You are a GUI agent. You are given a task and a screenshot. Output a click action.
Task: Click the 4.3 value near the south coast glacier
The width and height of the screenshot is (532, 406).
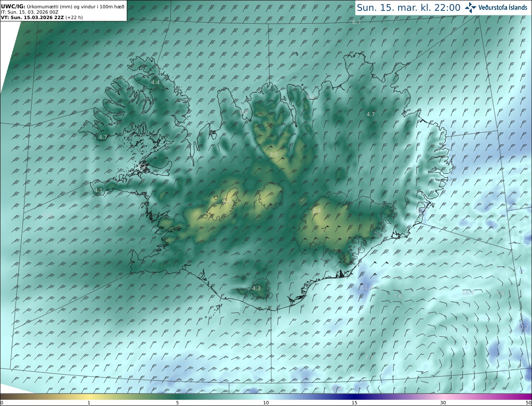pyautogui.click(x=256, y=288)
